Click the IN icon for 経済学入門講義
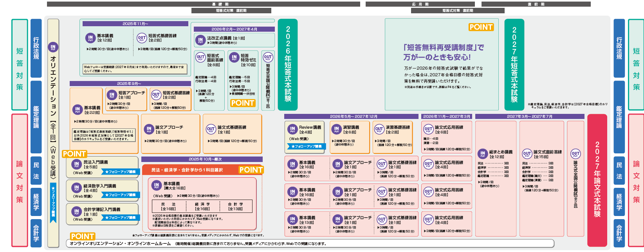Screen dimensions: 644x252 [77, 188]
